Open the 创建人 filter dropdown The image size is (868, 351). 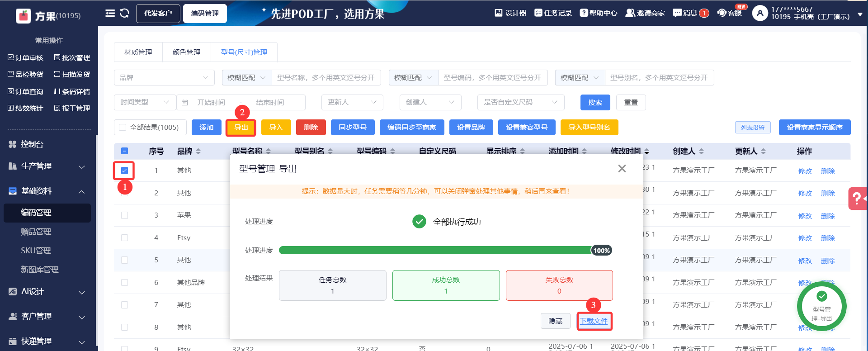430,103
